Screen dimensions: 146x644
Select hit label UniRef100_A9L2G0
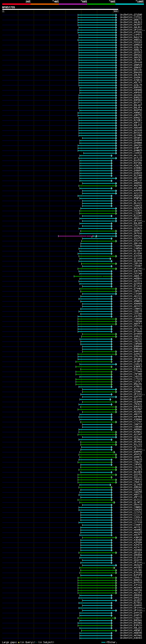pyautogui.click(x=131, y=628)
